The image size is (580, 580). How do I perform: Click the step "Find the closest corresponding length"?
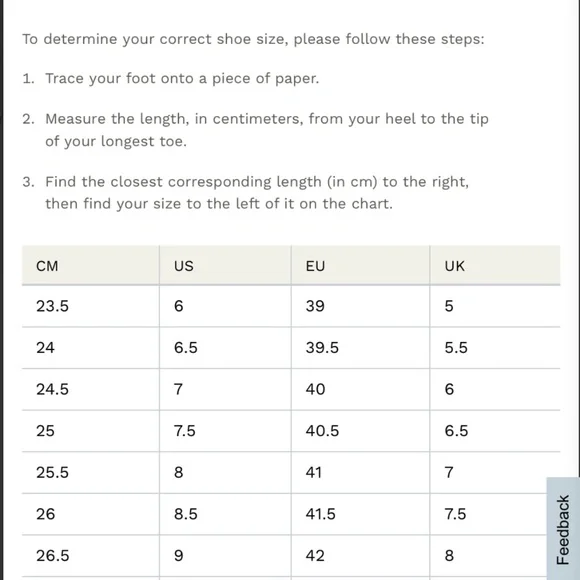(257, 193)
